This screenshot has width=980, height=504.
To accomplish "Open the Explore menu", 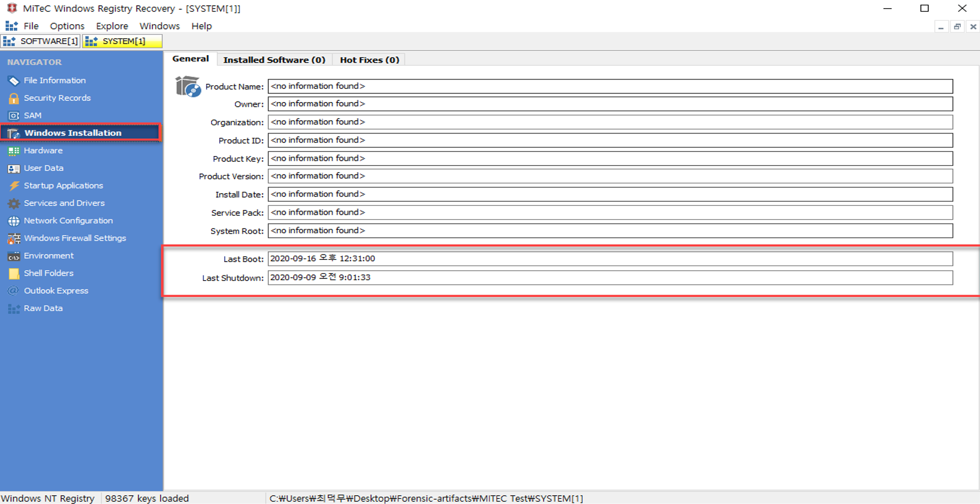I will click(x=112, y=26).
